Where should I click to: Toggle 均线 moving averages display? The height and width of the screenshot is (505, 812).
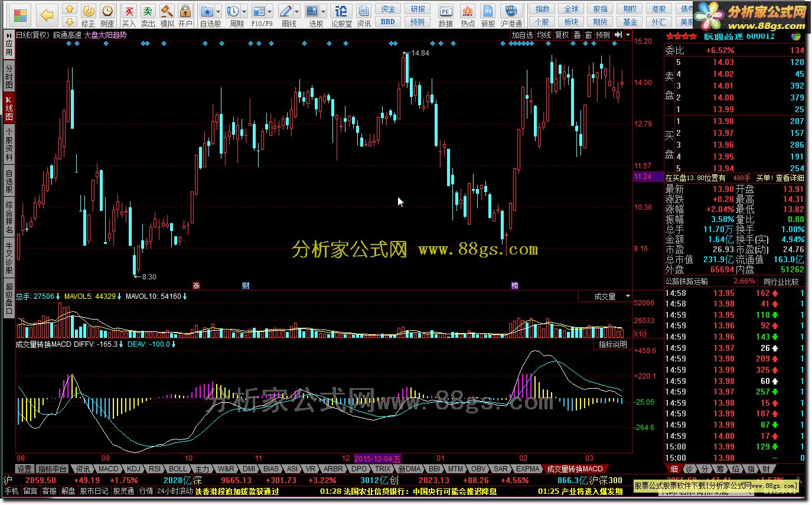(544, 35)
